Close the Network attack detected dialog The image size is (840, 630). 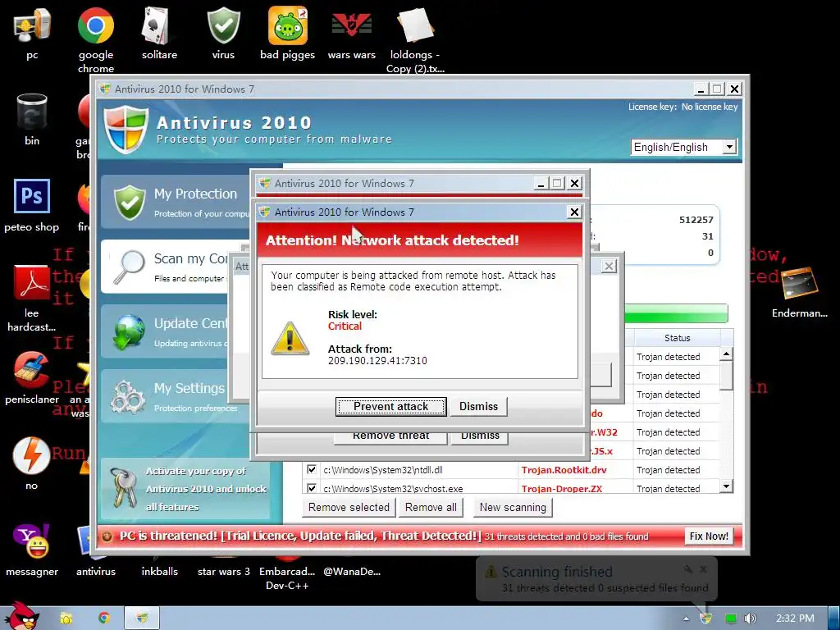pyautogui.click(x=574, y=212)
